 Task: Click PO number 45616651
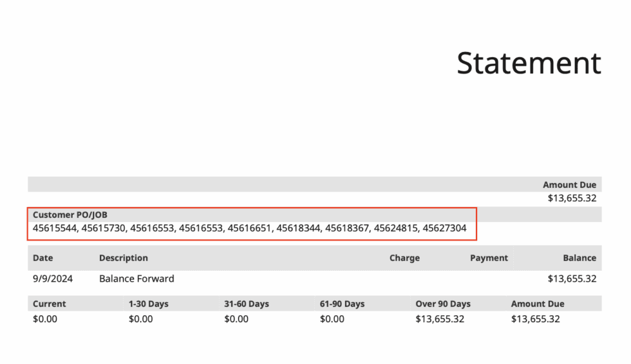pos(249,228)
